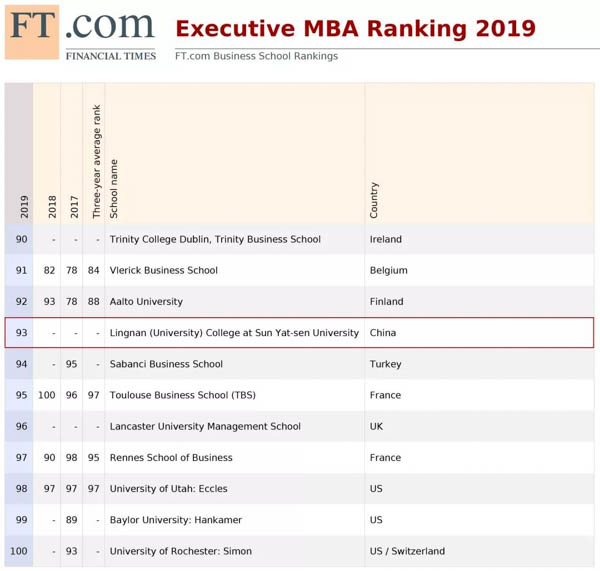Sort by the 2018 column header
This screenshot has height=571, width=600.
coord(52,206)
